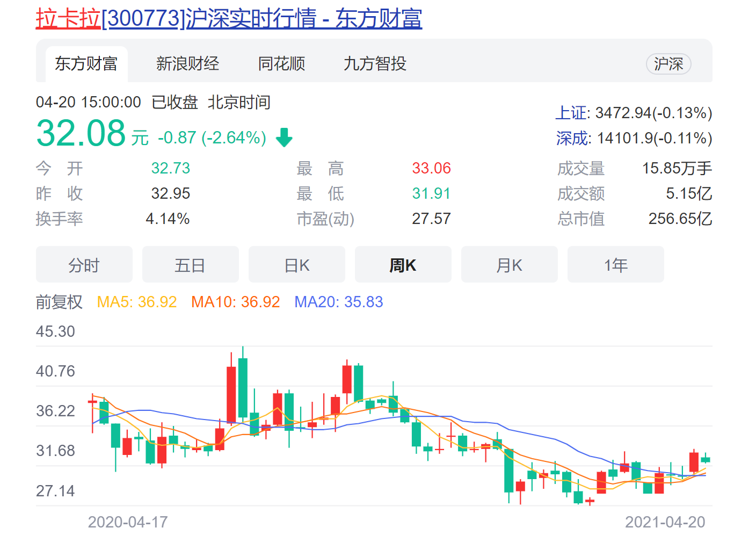Click the green down-arrow price indicator
Image resolution: width=756 pixels, height=535 pixels.
284,138
